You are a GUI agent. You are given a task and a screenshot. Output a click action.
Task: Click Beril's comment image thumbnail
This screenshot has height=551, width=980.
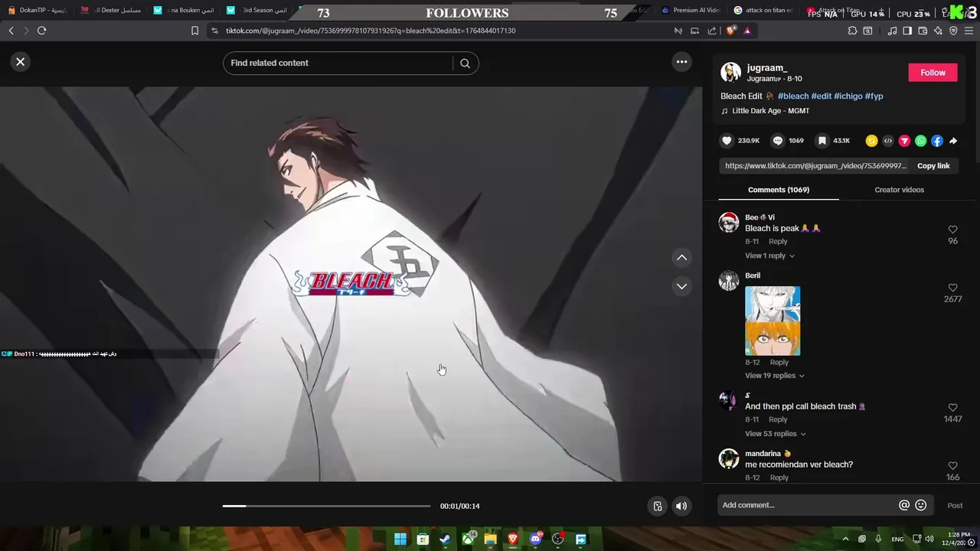(773, 321)
